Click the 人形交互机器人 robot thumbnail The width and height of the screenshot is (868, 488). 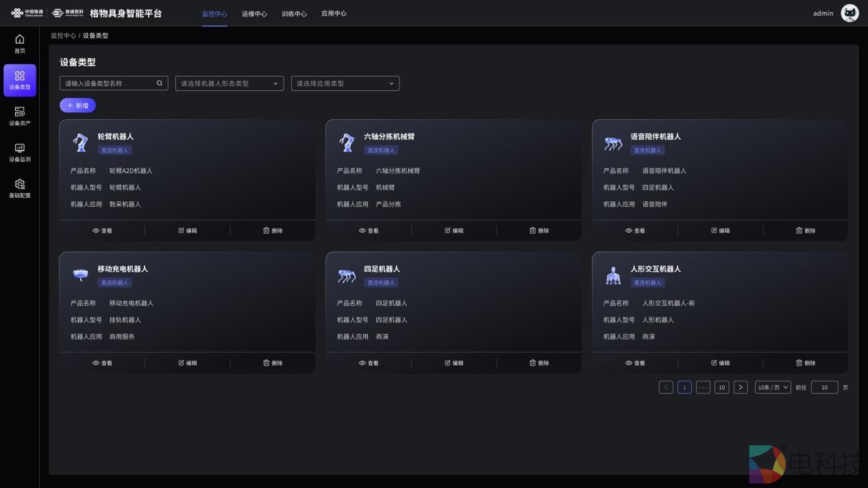click(612, 276)
